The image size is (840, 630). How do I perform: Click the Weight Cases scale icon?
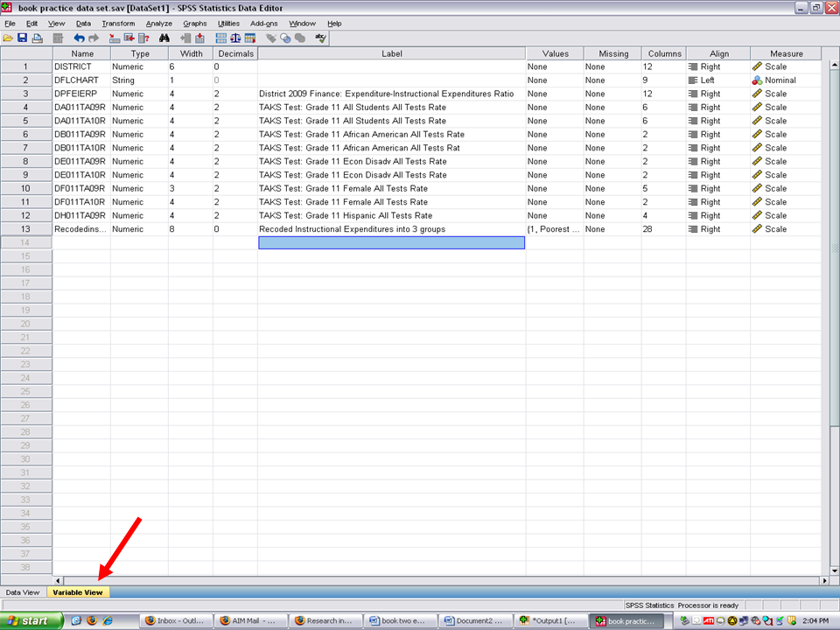[x=235, y=38]
